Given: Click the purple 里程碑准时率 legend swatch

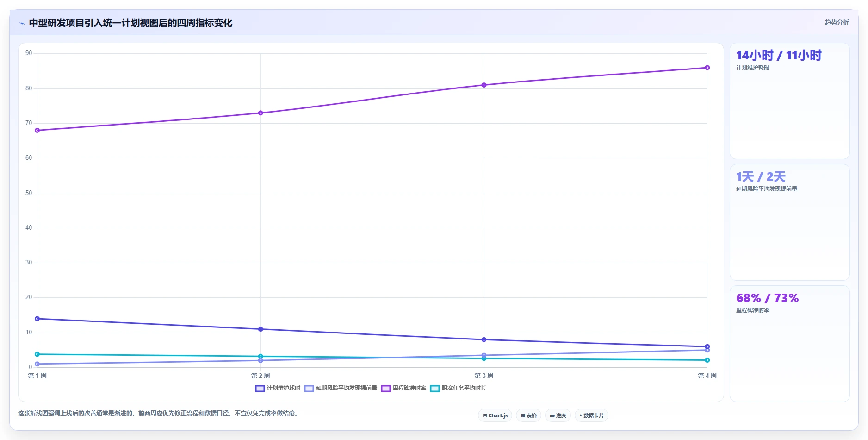Looking at the screenshot, I should pyautogui.click(x=386, y=389).
